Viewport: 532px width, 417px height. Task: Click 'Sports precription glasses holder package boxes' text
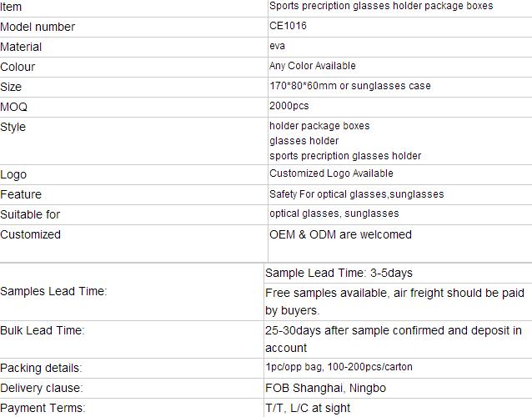point(381,6)
